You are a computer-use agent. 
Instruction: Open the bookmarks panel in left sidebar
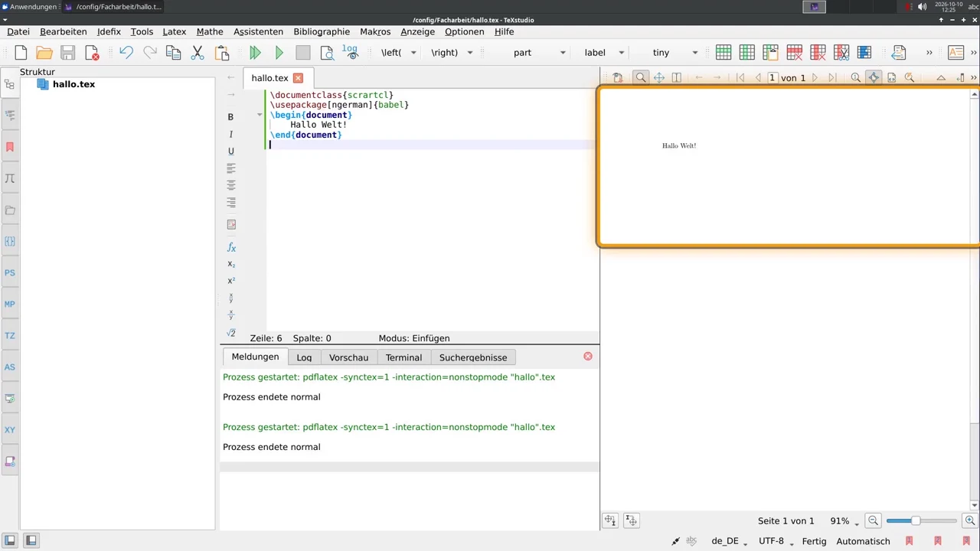click(x=10, y=147)
